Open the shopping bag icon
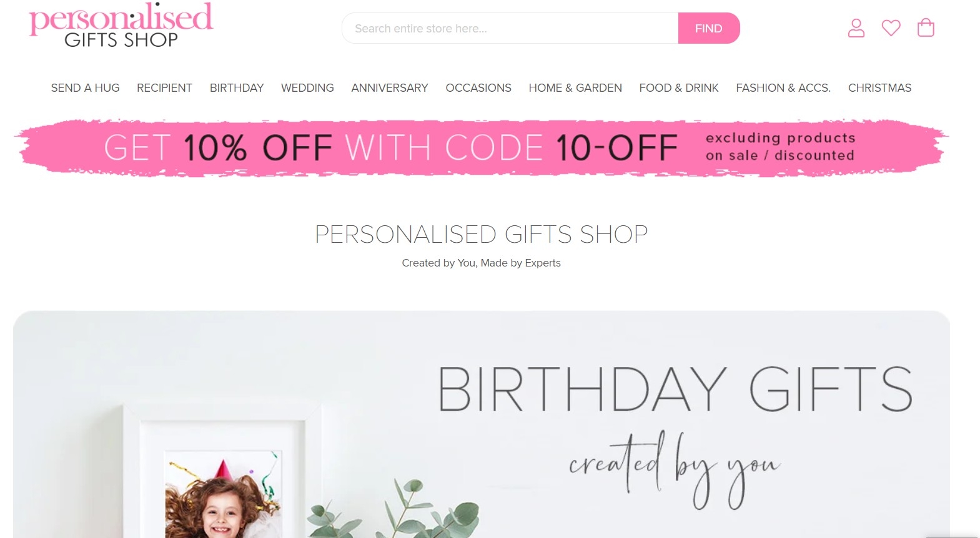Screen dimensions: 980x538 (926, 28)
